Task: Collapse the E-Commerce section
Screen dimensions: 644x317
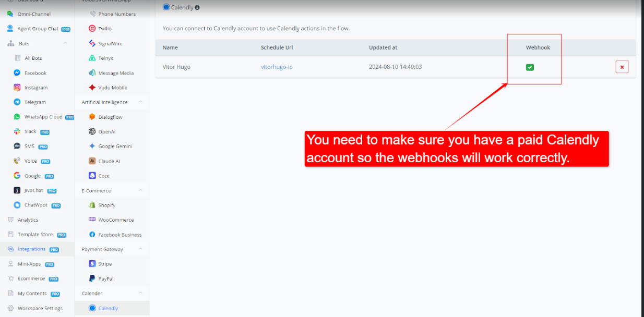Action: [x=140, y=191]
